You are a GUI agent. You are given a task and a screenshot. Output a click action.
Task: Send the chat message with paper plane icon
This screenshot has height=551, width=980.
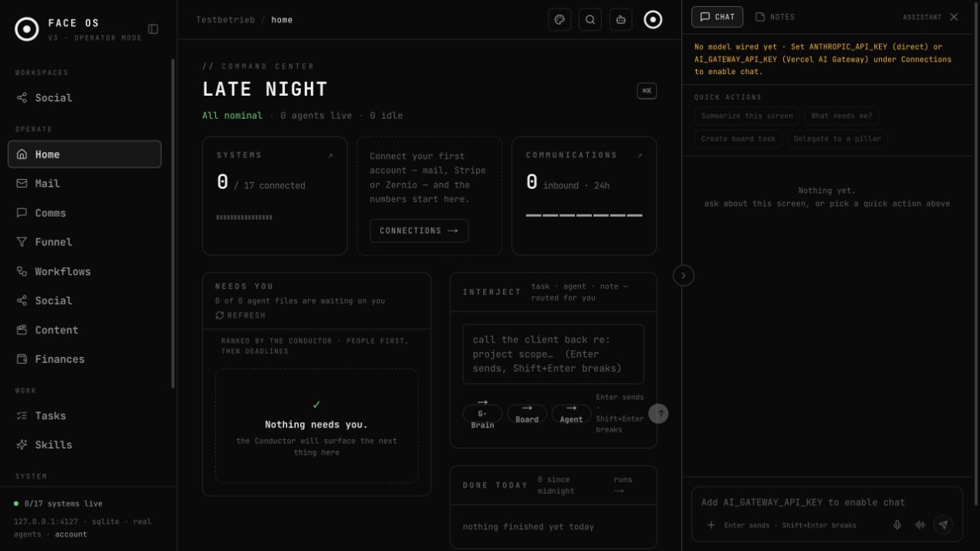[x=943, y=525]
